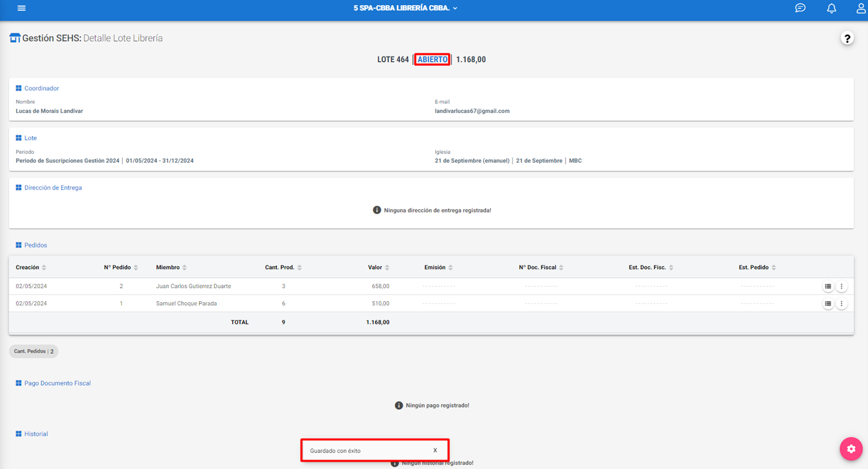868x469 pixels.
Task: Click the Pago Documento Fiscal grid icon
Action: coord(18,383)
